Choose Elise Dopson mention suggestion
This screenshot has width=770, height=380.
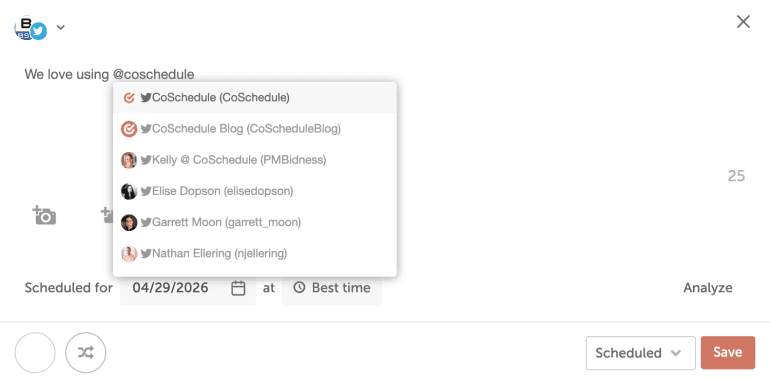pyautogui.click(x=255, y=191)
